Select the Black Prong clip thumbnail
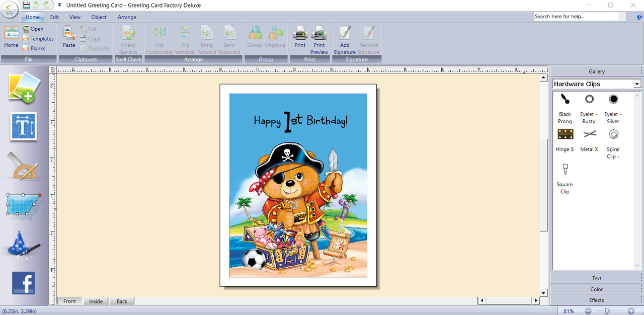 565,99
